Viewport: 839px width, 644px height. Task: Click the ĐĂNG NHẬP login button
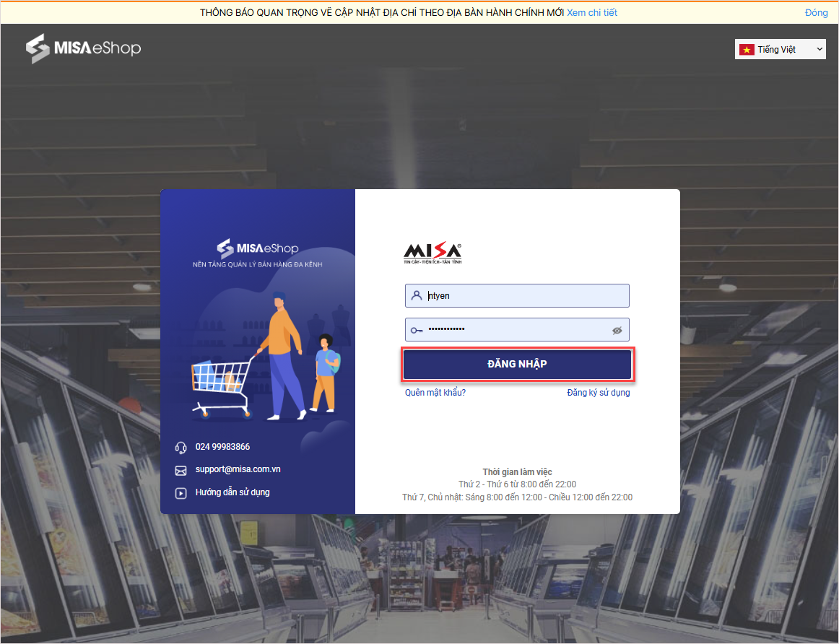[x=517, y=364]
